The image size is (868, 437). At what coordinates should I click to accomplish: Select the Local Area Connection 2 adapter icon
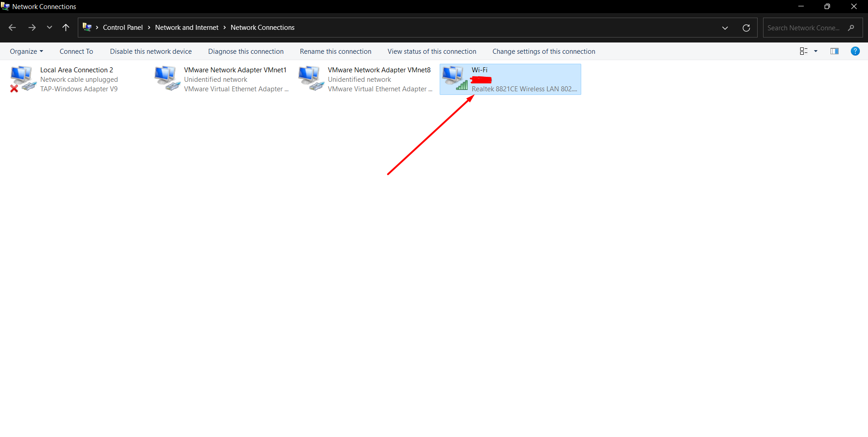tap(23, 79)
